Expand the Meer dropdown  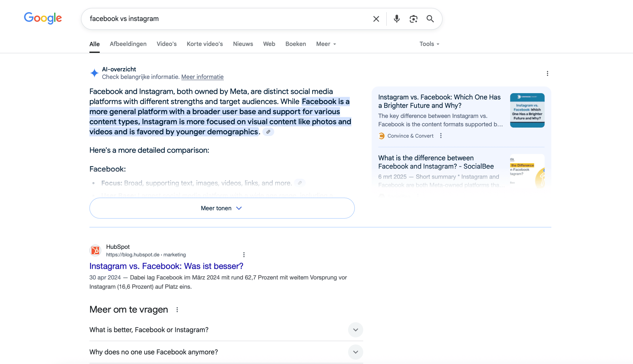point(326,44)
